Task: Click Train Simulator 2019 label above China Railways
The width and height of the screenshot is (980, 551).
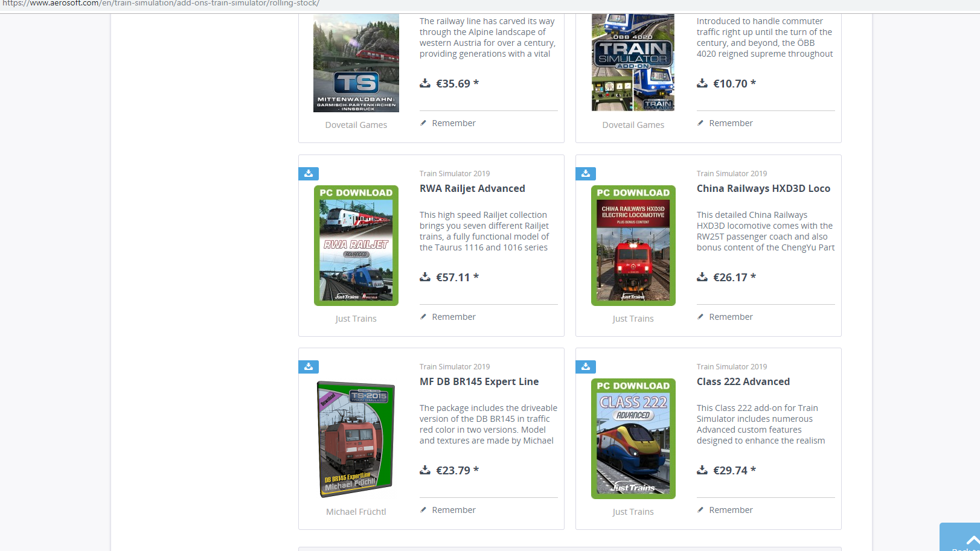Action: [x=732, y=173]
